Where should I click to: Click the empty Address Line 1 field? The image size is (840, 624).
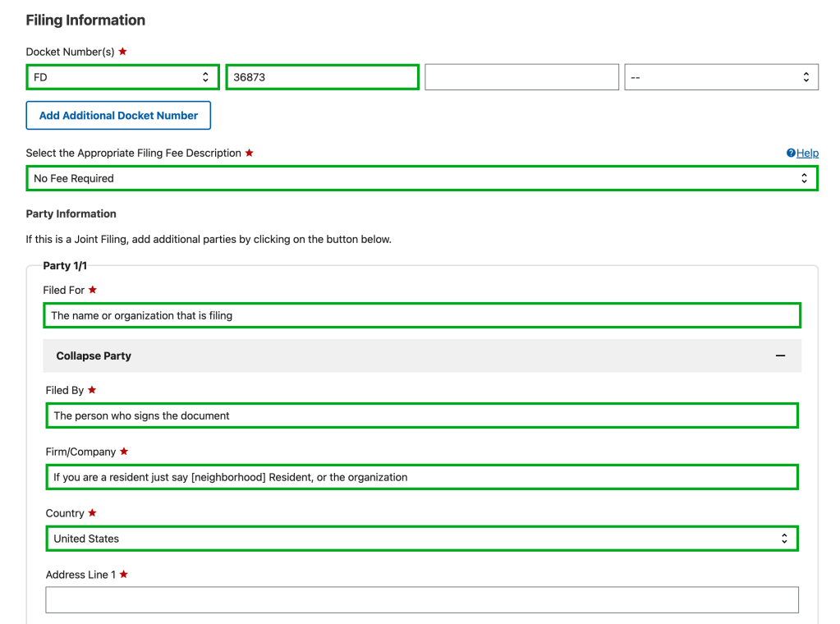click(421, 600)
